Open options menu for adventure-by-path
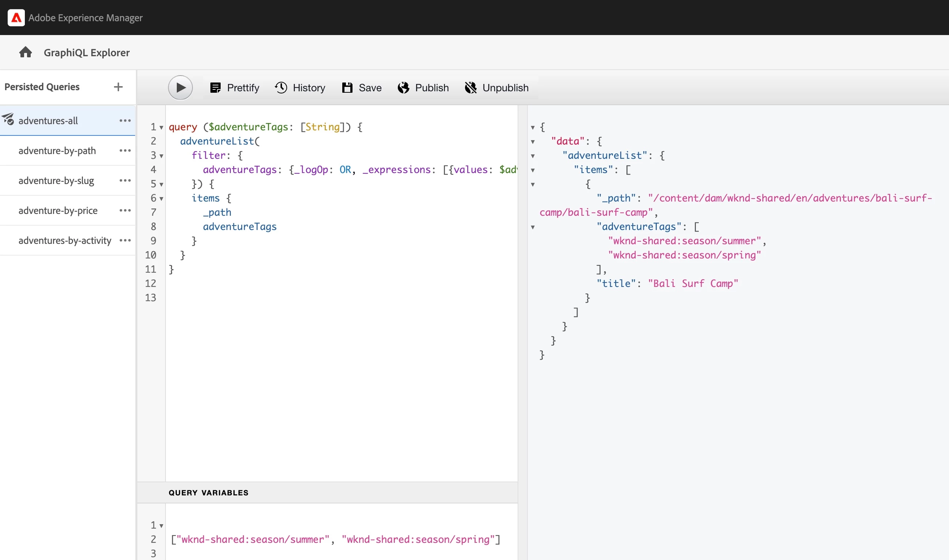 point(125,150)
